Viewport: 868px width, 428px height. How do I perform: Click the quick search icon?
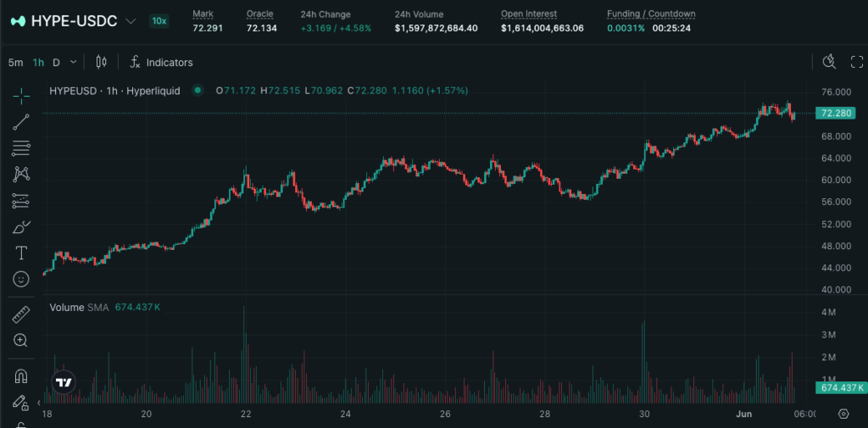click(829, 62)
